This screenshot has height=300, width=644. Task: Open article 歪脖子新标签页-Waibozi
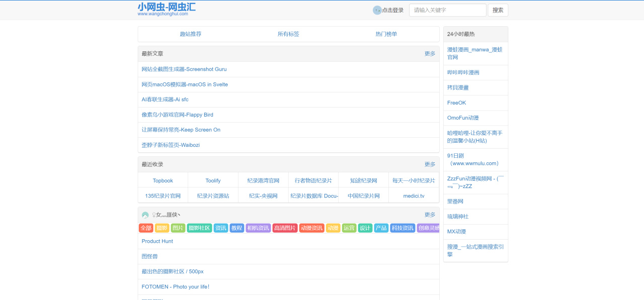pyautogui.click(x=171, y=145)
